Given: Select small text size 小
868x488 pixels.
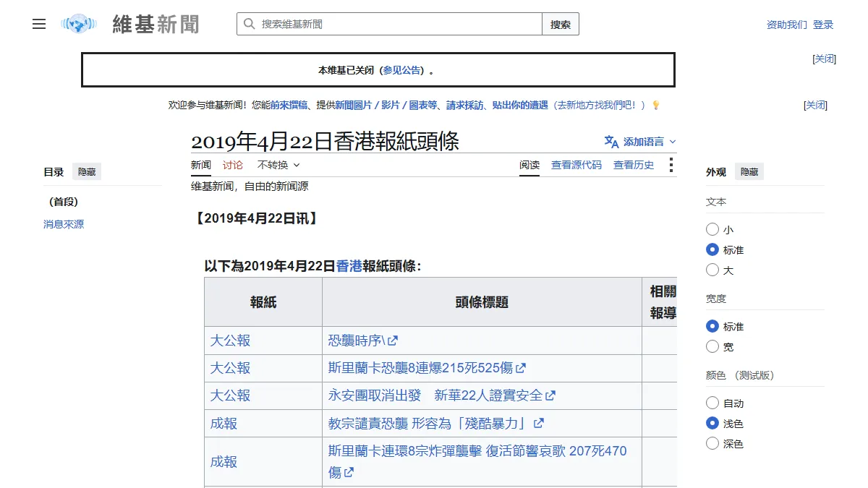Looking at the screenshot, I should (712, 229).
